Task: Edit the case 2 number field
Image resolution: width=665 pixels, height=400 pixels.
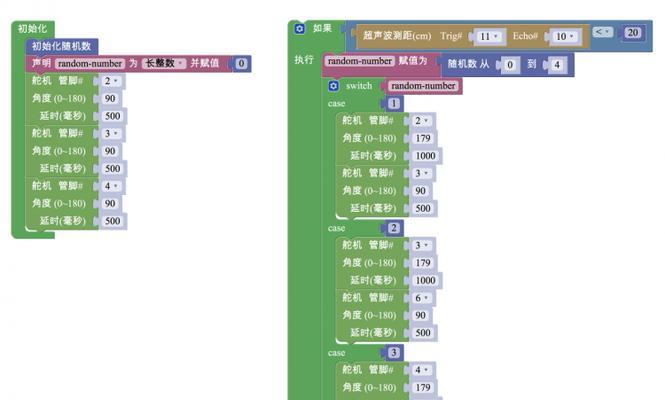Action: (x=394, y=228)
